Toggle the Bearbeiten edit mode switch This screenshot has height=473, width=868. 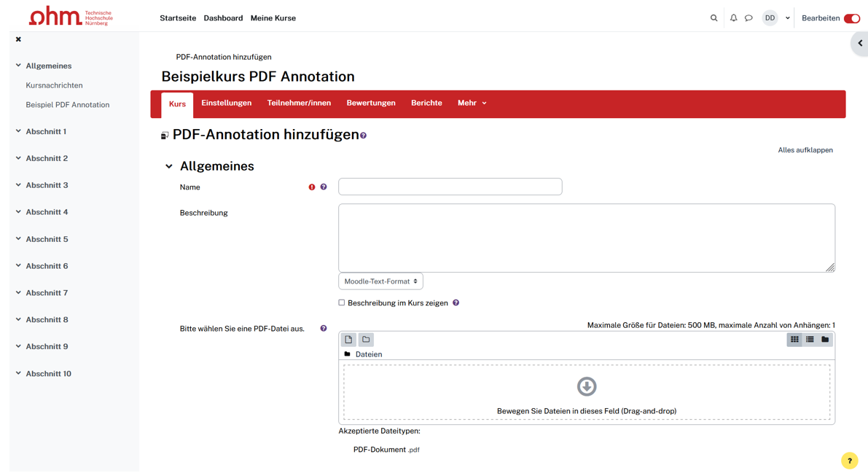point(851,18)
